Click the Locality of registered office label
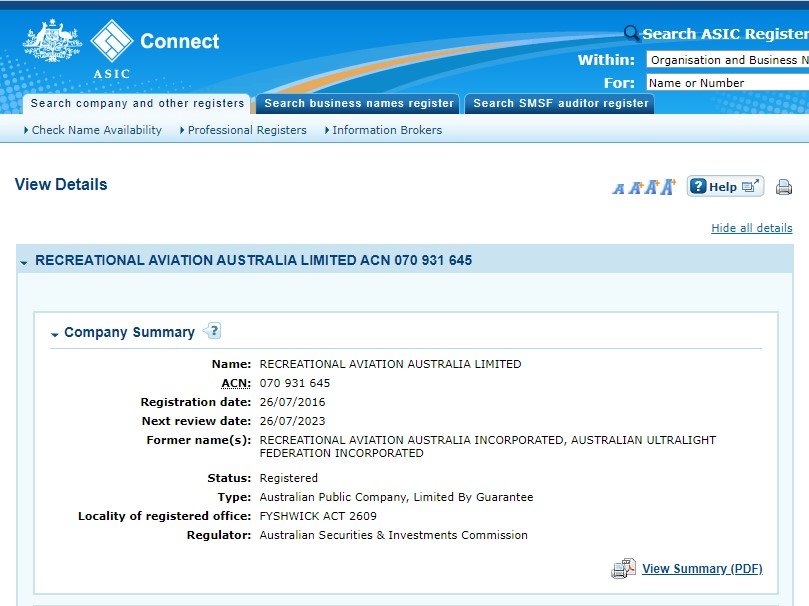This screenshot has height=606, width=809. 165,516
